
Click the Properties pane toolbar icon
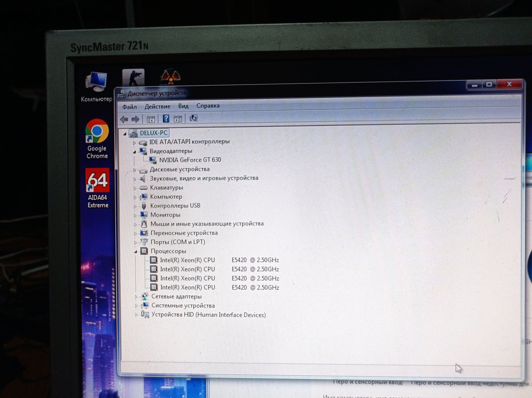coord(178,119)
